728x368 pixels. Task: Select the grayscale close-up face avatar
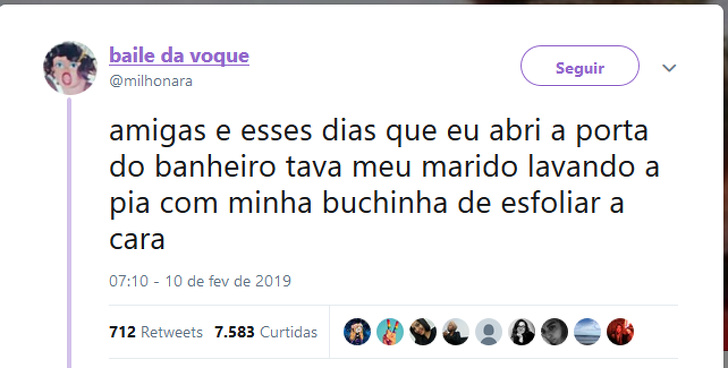click(554, 332)
